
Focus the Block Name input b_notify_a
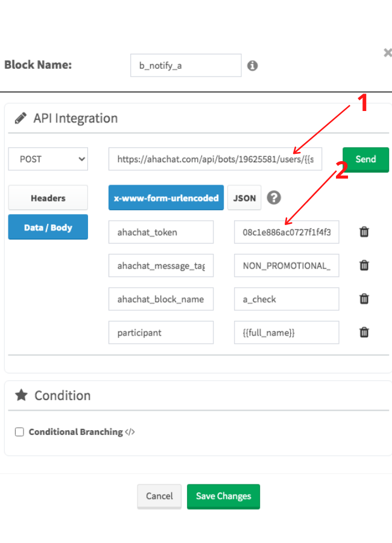[186, 65]
